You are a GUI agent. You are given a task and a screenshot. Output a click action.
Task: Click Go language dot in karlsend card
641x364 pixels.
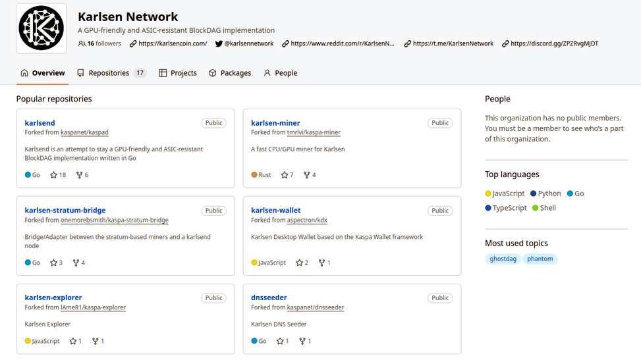(28, 175)
